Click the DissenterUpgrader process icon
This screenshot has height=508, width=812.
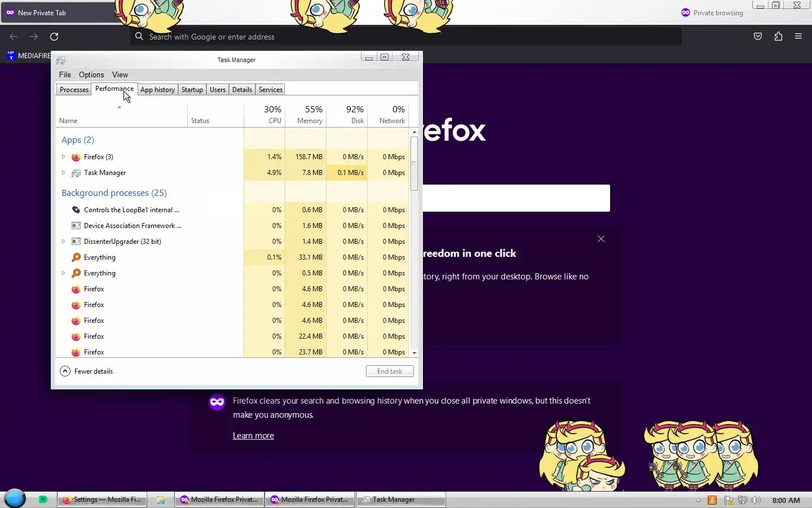pos(76,242)
